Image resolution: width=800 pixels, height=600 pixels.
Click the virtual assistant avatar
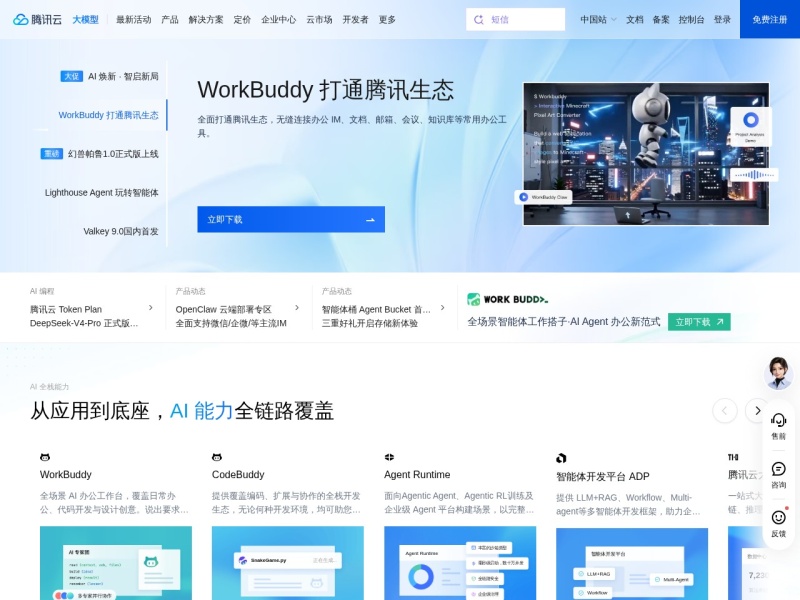point(779,373)
